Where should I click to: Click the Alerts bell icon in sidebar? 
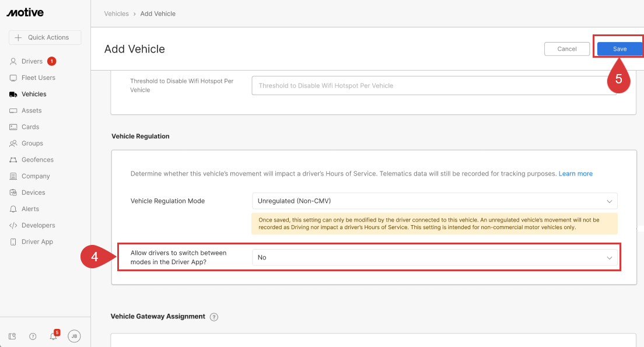click(13, 209)
